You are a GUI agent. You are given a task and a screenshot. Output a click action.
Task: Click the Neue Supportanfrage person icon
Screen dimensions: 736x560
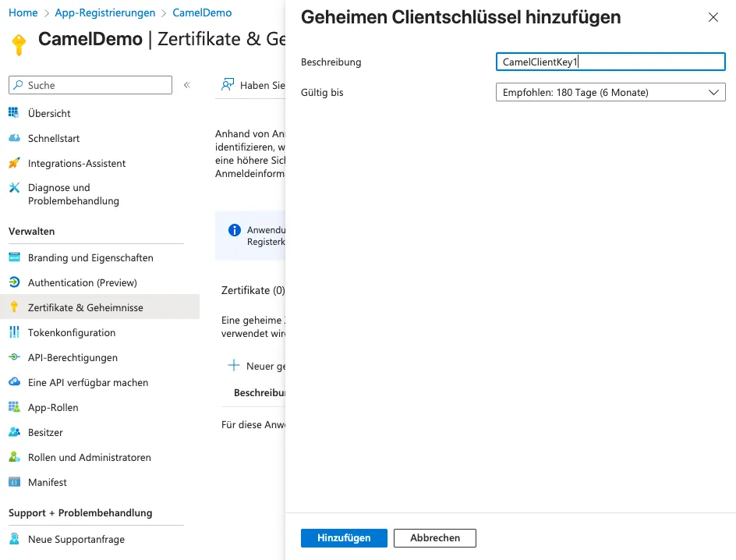(14, 538)
